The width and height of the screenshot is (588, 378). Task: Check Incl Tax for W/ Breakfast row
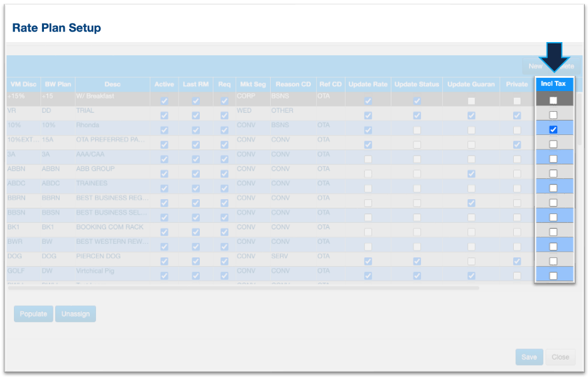553,100
